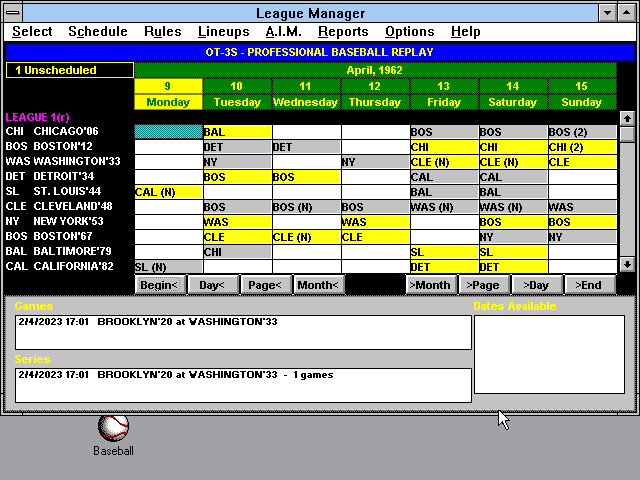Image resolution: width=640 pixels, height=480 pixels.
Task: Open the Select menu
Action: tap(32, 32)
